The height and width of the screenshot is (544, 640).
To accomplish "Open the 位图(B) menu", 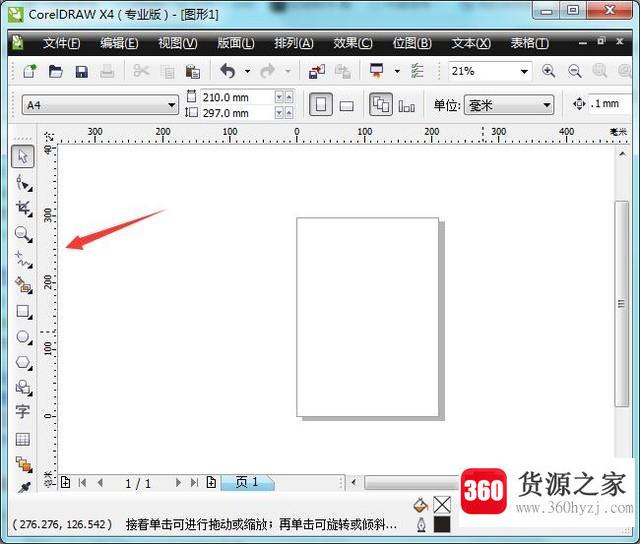I will [x=412, y=43].
